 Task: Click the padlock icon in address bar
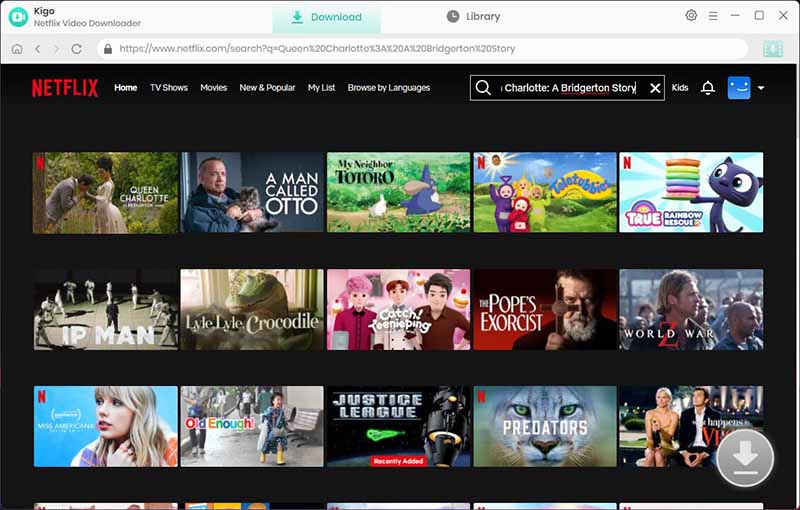108,48
